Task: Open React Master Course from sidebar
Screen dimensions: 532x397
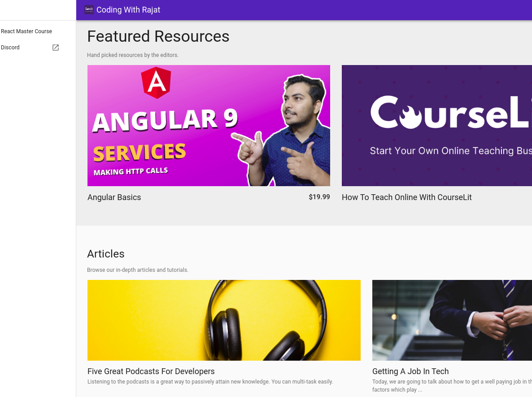Action: pos(26,31)
